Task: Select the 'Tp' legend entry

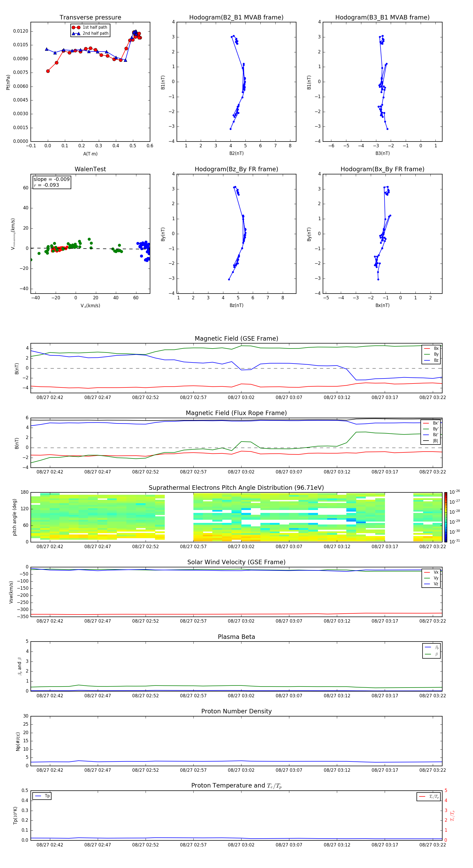Action: [42, 796]
